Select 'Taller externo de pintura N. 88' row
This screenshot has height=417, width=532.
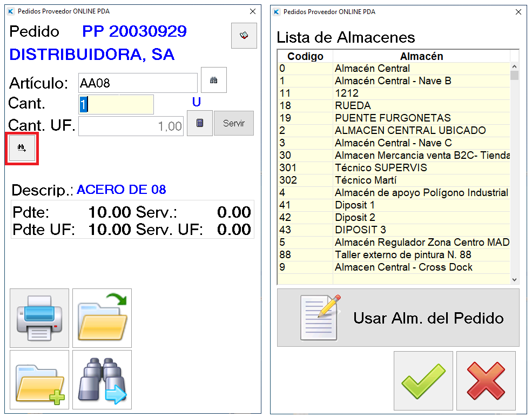[394, 255]
